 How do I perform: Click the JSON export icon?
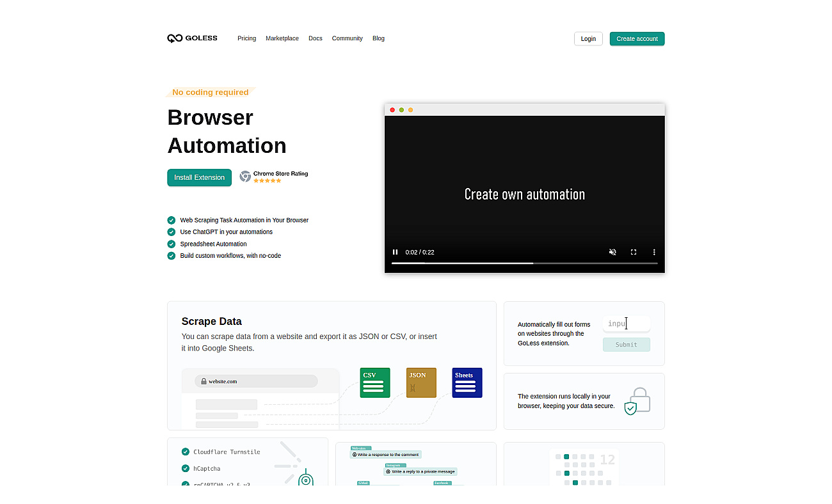click(421, 382)
